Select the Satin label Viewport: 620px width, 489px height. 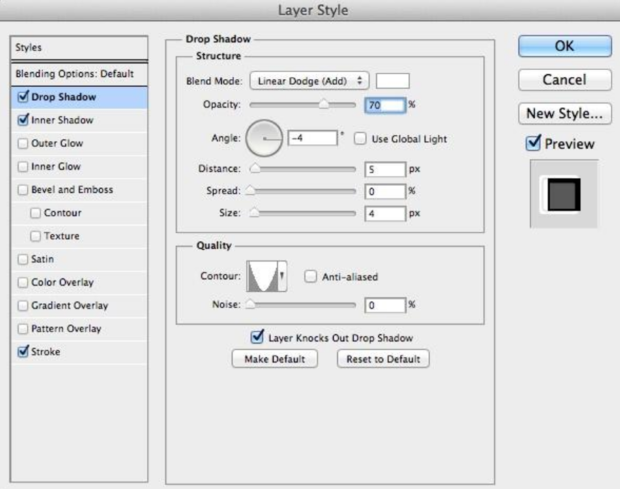point(42,259)
